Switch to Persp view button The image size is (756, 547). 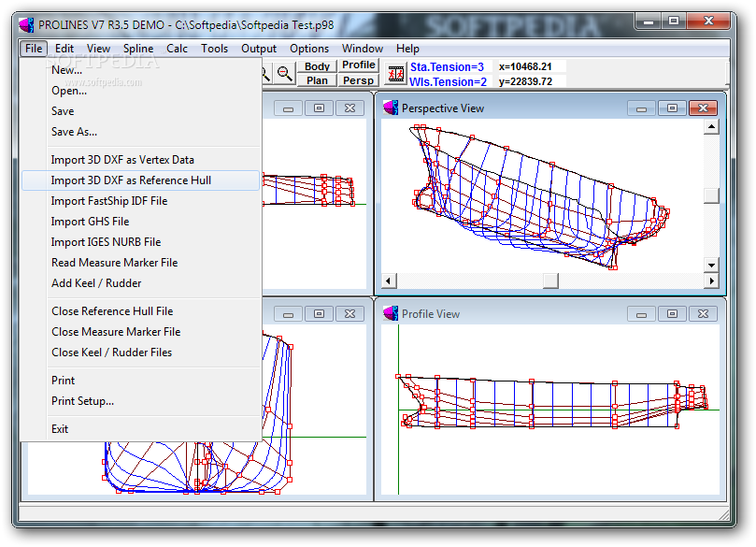[358, 80]
